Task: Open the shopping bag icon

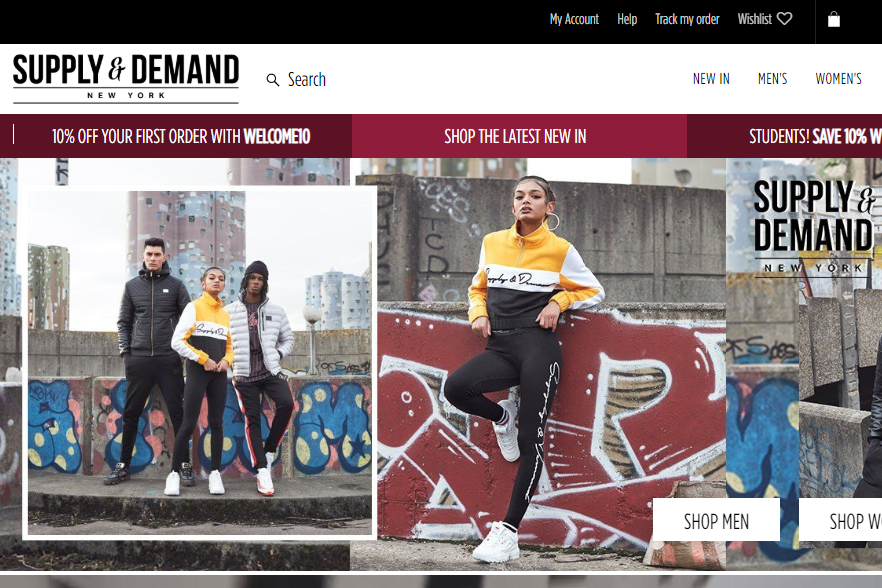Action: click(x=834, y=20)
